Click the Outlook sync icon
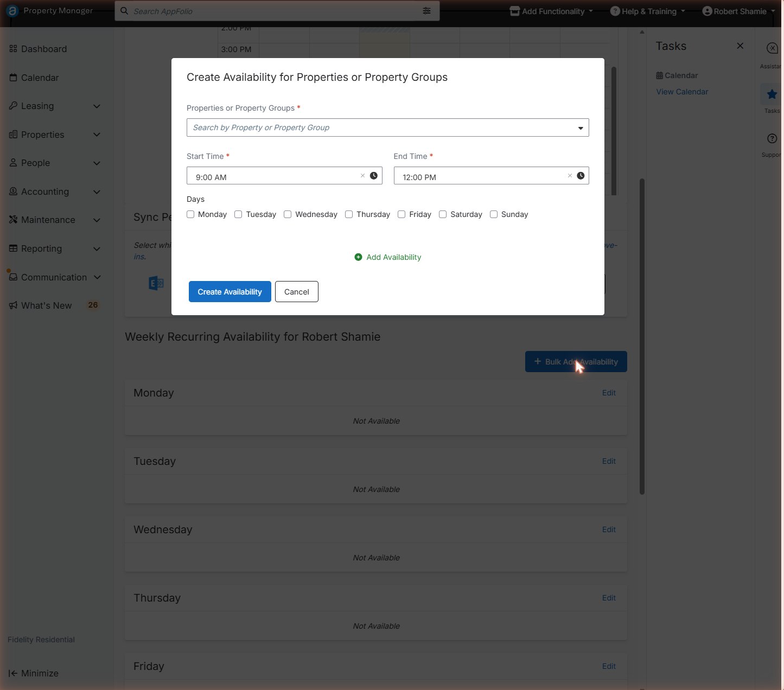Screen dimensions: 784x690 click(x=156, y=283)
